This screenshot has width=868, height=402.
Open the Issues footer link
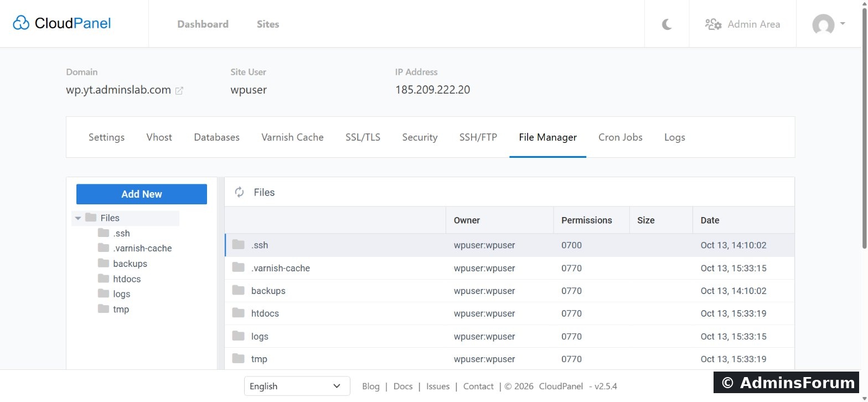[438, 386]
